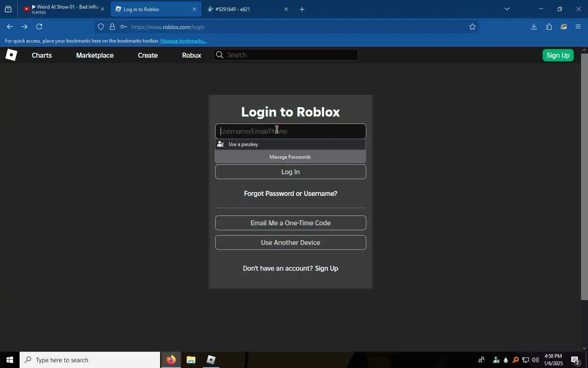588x368 pixels.
Task: Open the extension icon beside the menu button
Action: coord(564,27)
